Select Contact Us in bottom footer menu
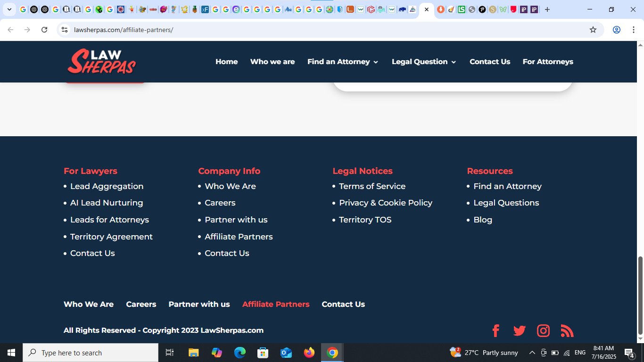644x362 pixels. click(343, 304)
